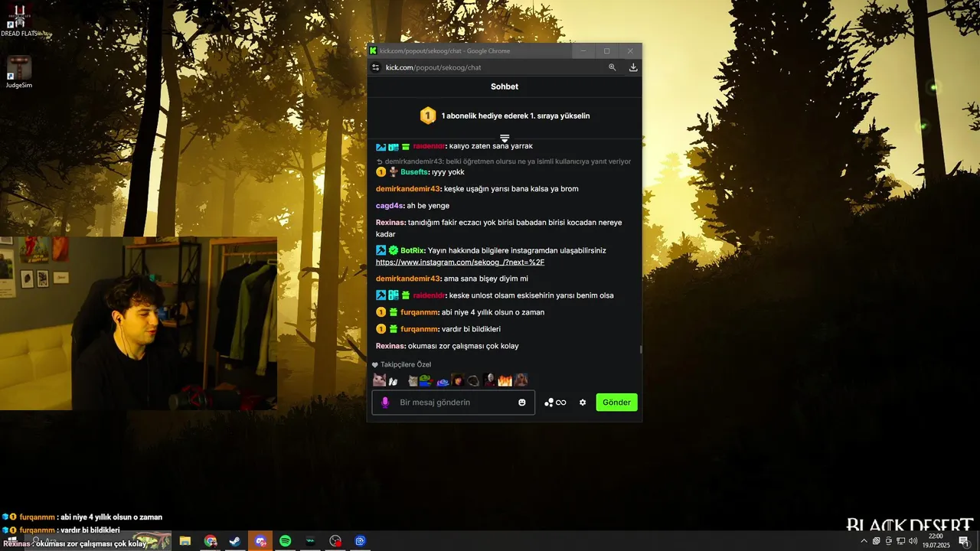Insert the grey tabby cat emote

click(x=412, y=380)
